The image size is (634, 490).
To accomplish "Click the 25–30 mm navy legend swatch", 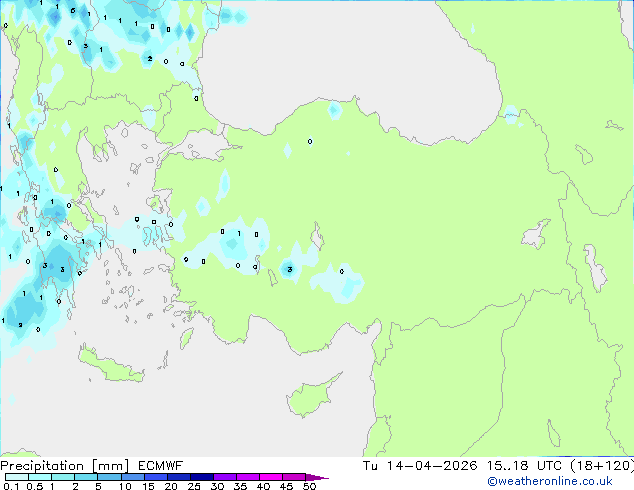I will click(202, 477).
